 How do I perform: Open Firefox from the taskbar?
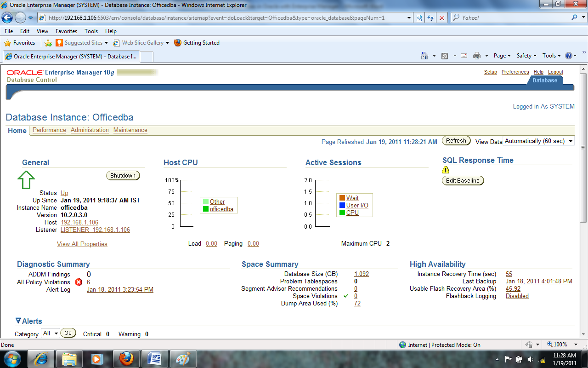point(126,359)
